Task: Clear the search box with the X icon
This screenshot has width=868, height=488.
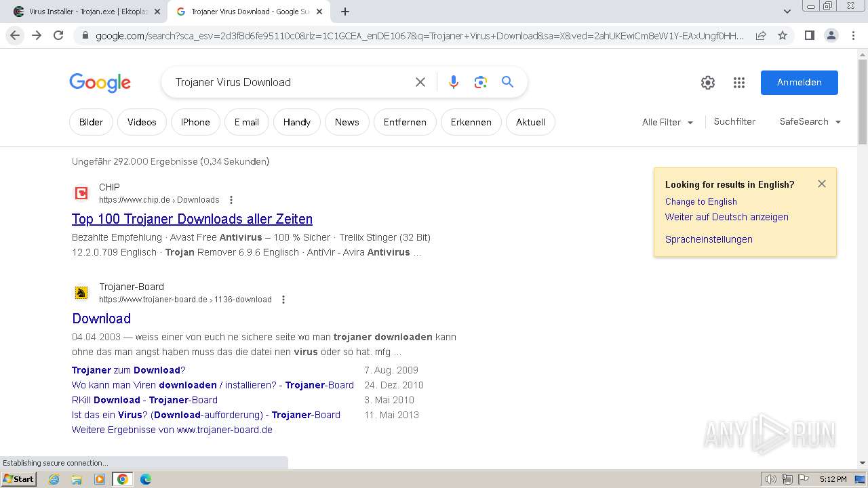Action: click(x=420, y=82)
